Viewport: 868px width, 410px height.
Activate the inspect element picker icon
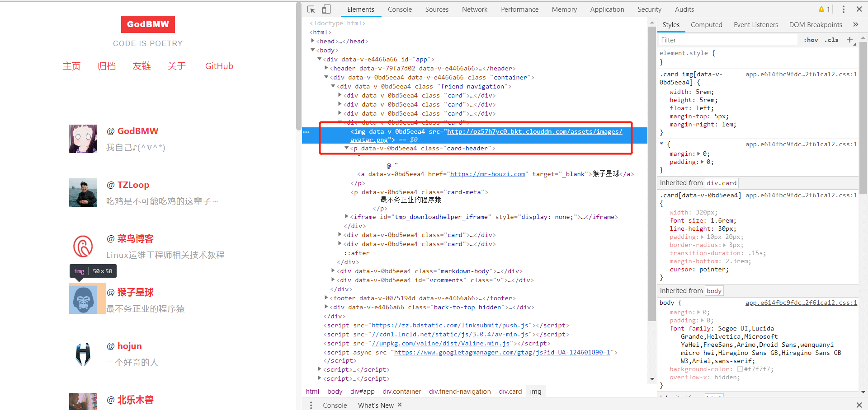coord(311,9)
